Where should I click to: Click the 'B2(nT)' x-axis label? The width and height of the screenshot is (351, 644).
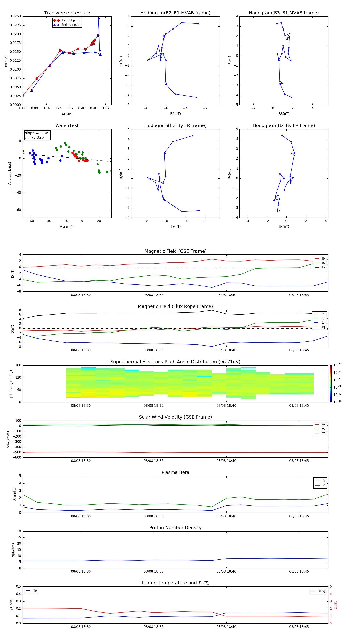pyautogui.click(x=175, y=114)
